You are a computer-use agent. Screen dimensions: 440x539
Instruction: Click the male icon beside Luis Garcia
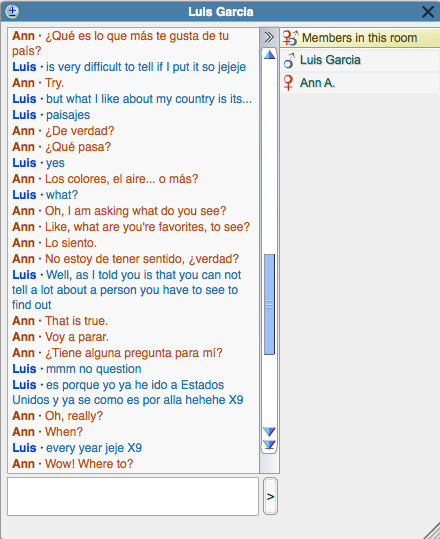tap(289, 60)
